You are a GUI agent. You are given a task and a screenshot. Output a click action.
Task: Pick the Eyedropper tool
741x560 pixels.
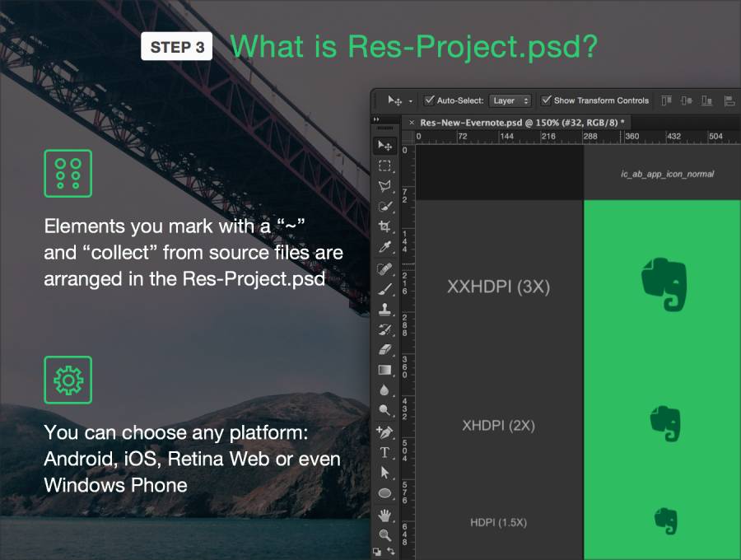tap(384, 247)
